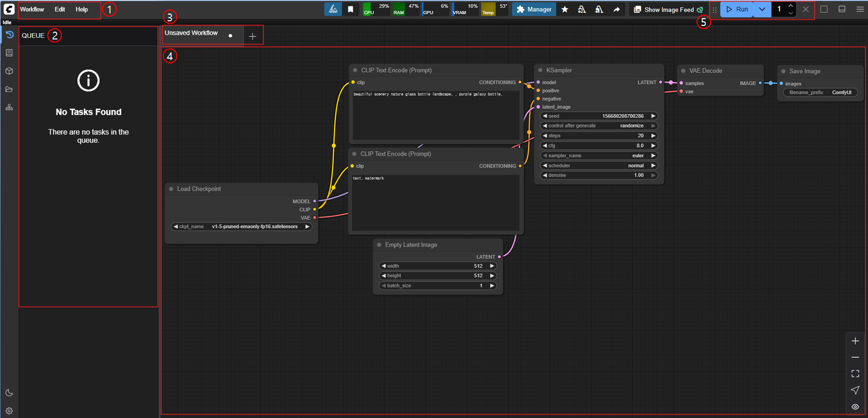Click the denoise 1.00 value slider

[599, 175]
